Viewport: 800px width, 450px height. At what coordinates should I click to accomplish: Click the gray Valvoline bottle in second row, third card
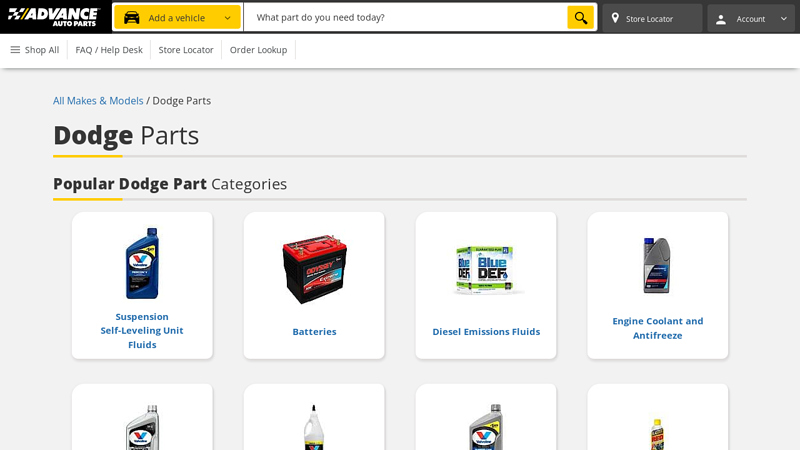click(x=486, y=428)
